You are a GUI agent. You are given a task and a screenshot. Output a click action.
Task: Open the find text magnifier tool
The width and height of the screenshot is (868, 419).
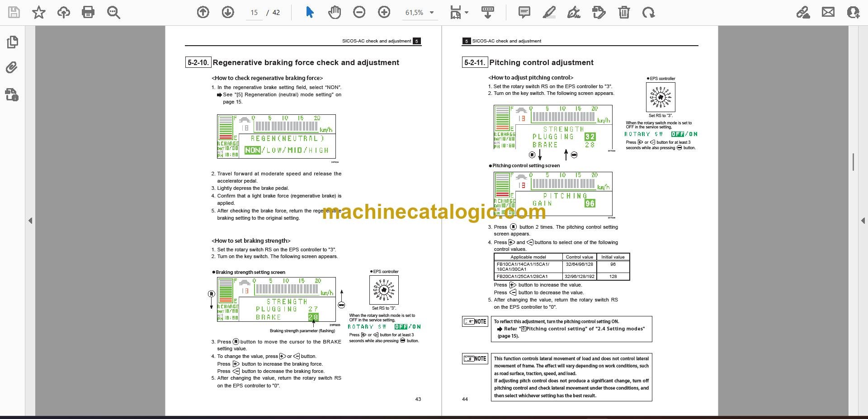[x=113, y=12]
